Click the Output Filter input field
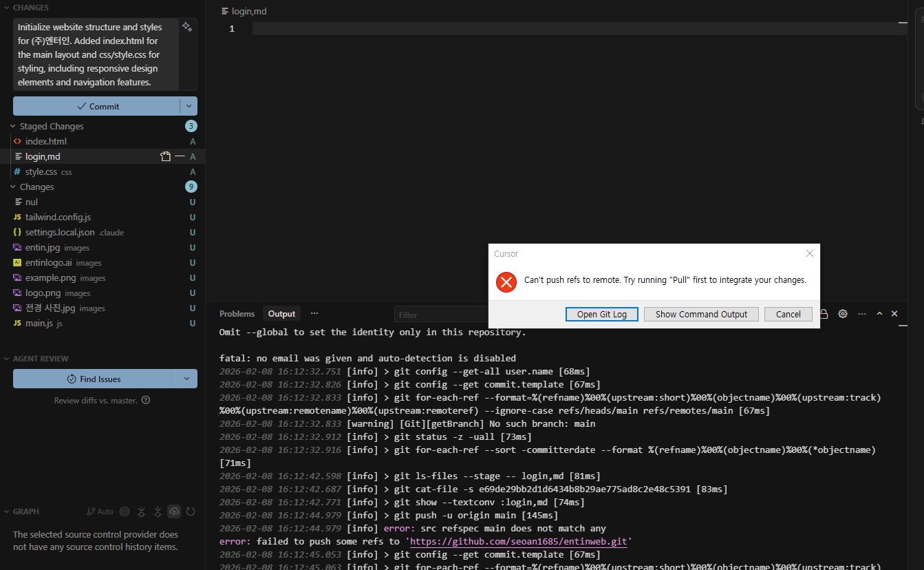 click(x=441, y=315)
